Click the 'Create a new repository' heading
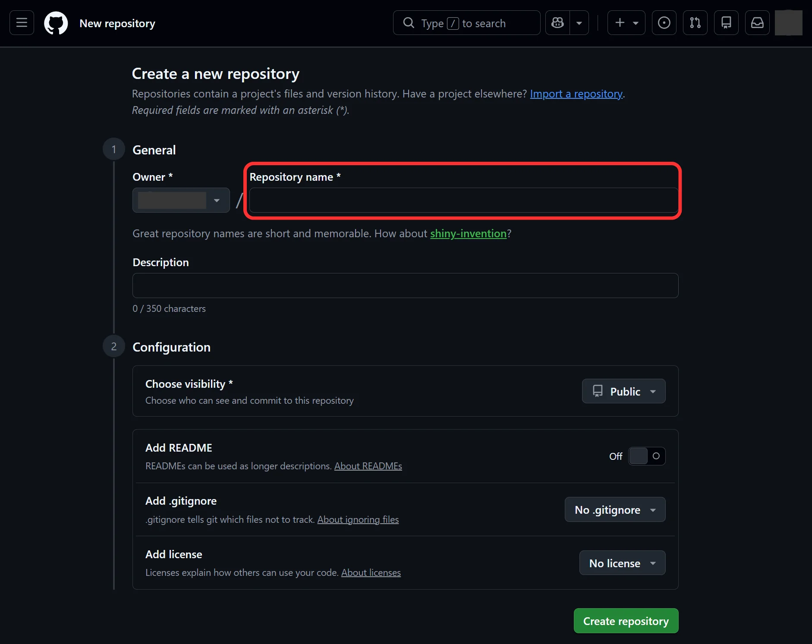The image size is (812, 644). pyautogui.click(x=216, y=74)
